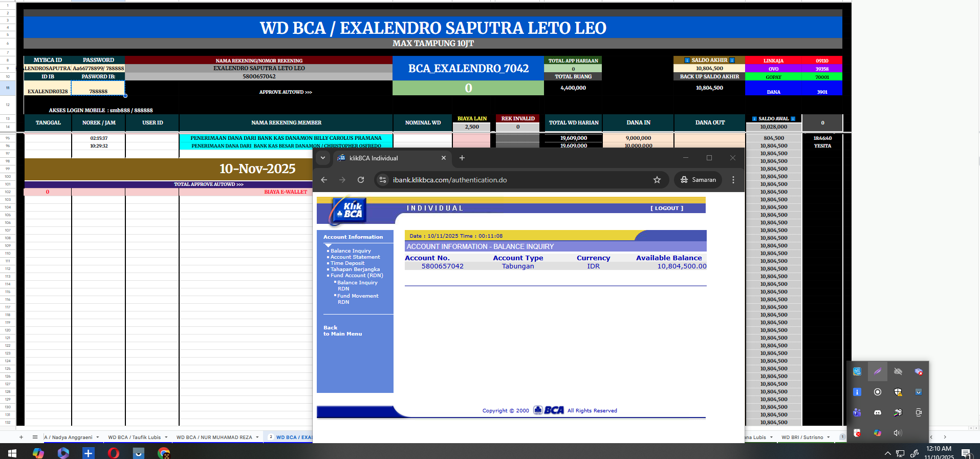This screenshot has height=459, width=980.
Task: Open network icon in system tray
Action: coord(900,453)
